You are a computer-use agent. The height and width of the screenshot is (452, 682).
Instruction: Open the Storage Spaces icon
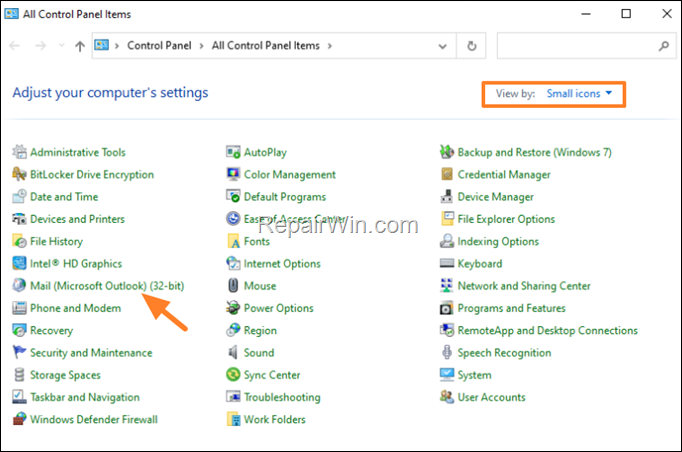[19, 375]
